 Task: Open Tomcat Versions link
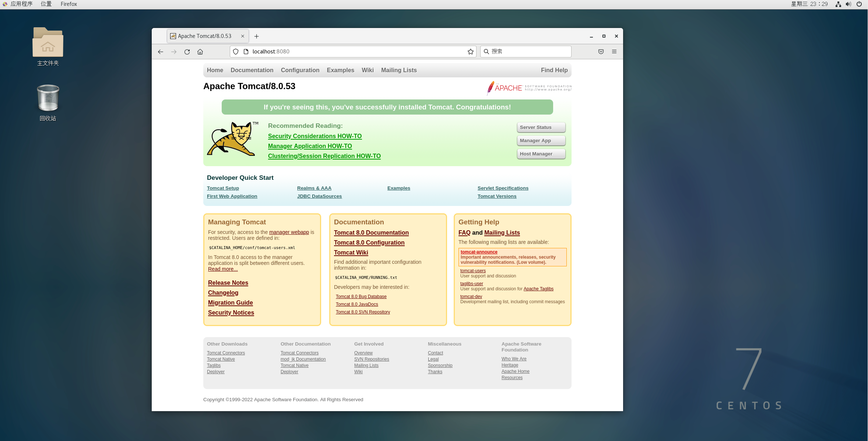(497, 196)
